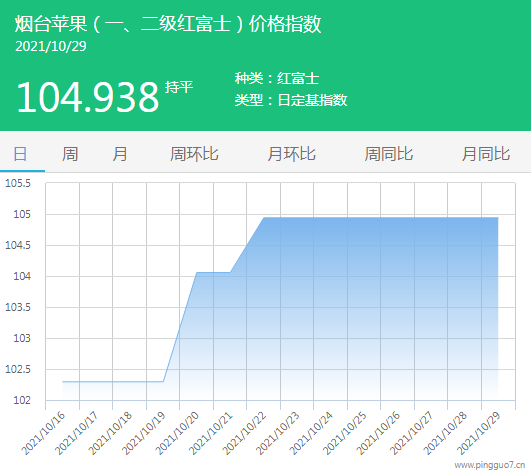Viewport: 531px width, 474px height.
Task: Click the 2021/10/20 x-axis label
Action: (x=177, y=433)
